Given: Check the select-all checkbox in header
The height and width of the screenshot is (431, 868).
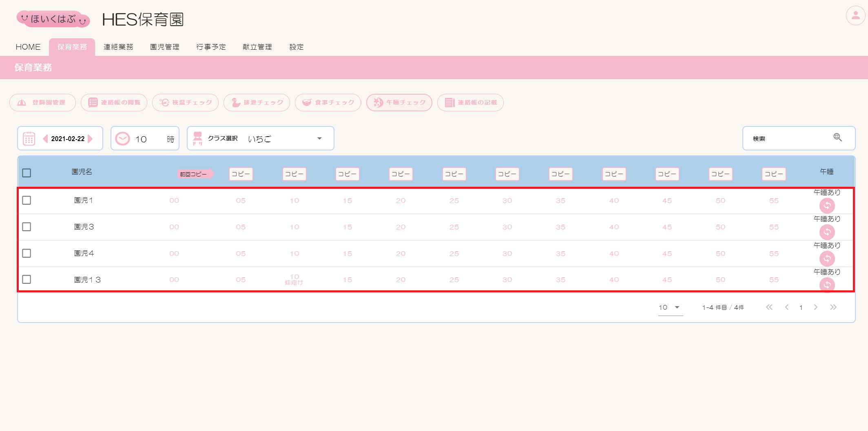Looking at the screenshot, I should click(x=27, y=173).
